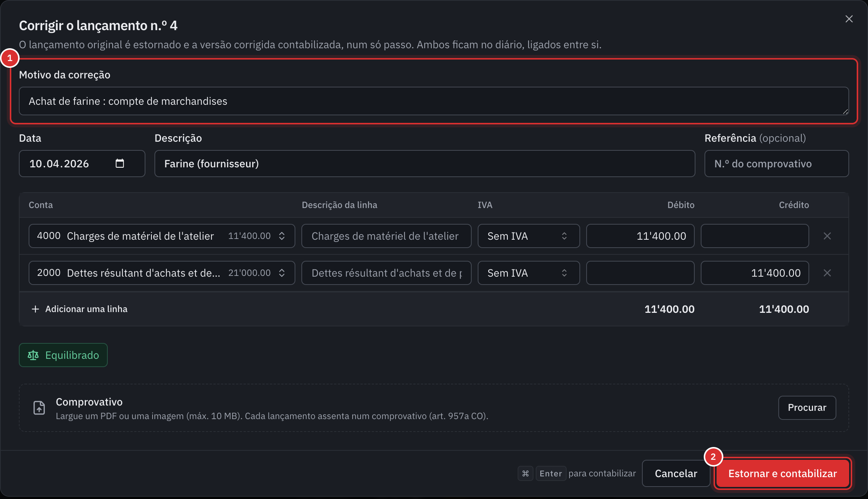
Task: Remove the 2000 Dettes résultant line
Action: pyautogui.click(x=827, y=273)
